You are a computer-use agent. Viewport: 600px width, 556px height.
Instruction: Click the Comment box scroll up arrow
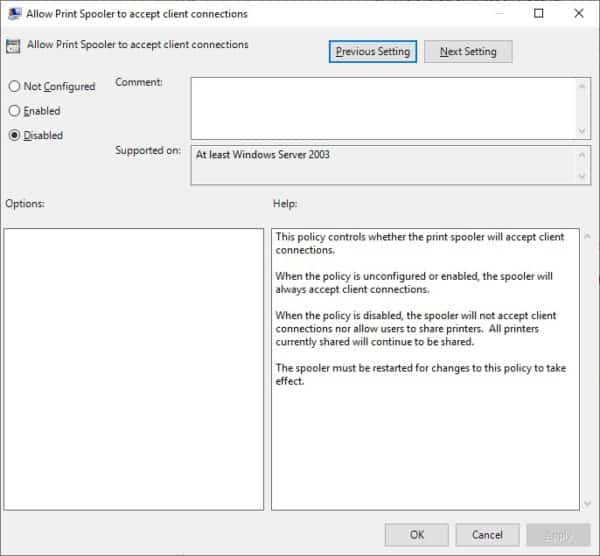[582, 86]
